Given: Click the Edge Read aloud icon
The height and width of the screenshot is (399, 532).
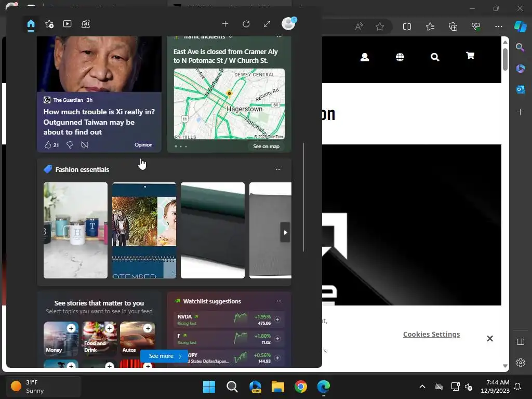Looking at the screenshot, I should (x=358, y=26).
